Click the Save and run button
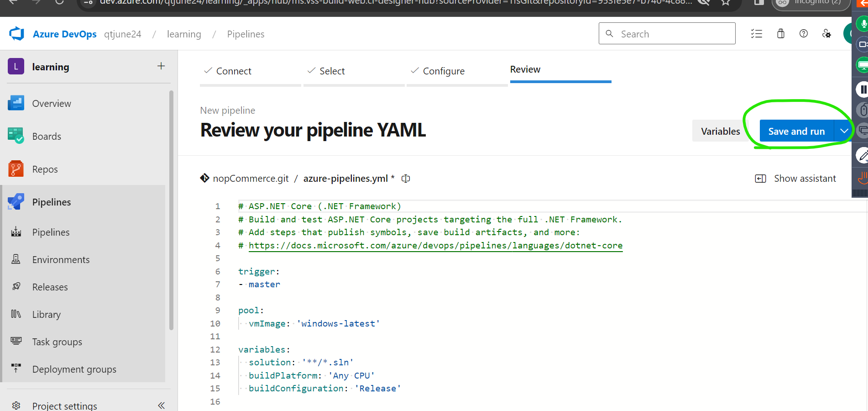Viewport: 868px width, 411px height. (x=796, y=131)
